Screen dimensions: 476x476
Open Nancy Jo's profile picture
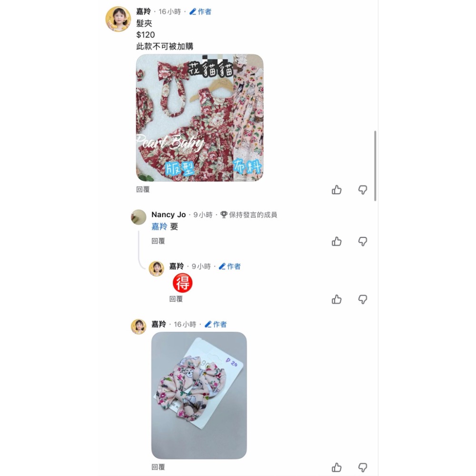[x=139, y=217]
